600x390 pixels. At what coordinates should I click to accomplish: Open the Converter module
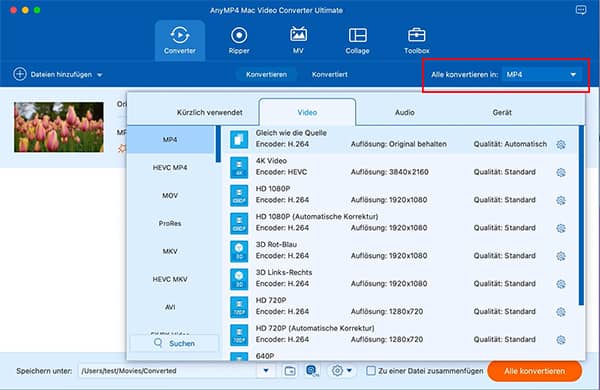[x=179, y=40]
